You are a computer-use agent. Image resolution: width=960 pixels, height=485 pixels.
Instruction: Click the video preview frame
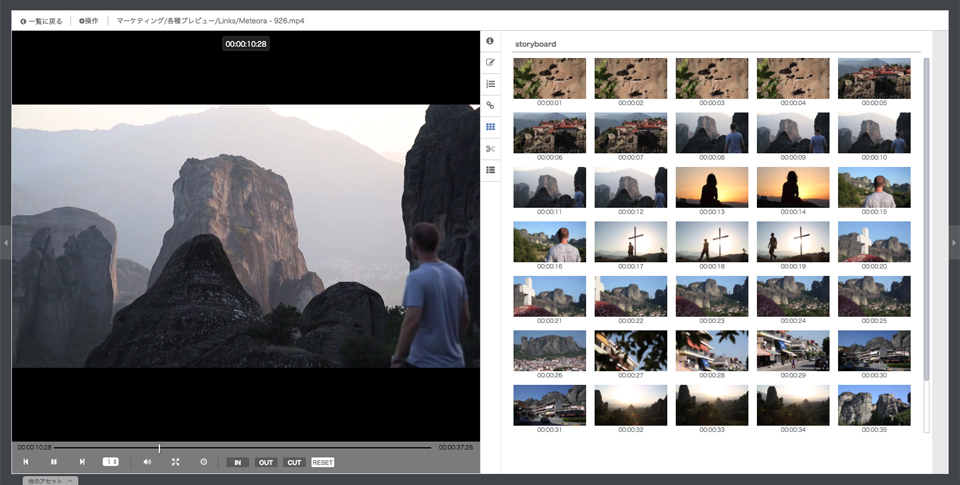point(246,236)
